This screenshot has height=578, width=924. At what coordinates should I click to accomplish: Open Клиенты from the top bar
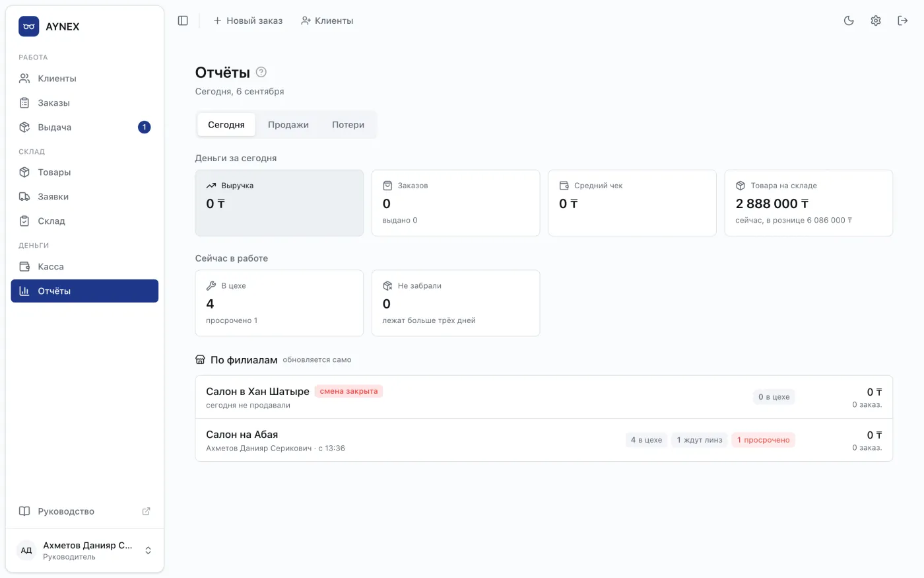[327, 20]
